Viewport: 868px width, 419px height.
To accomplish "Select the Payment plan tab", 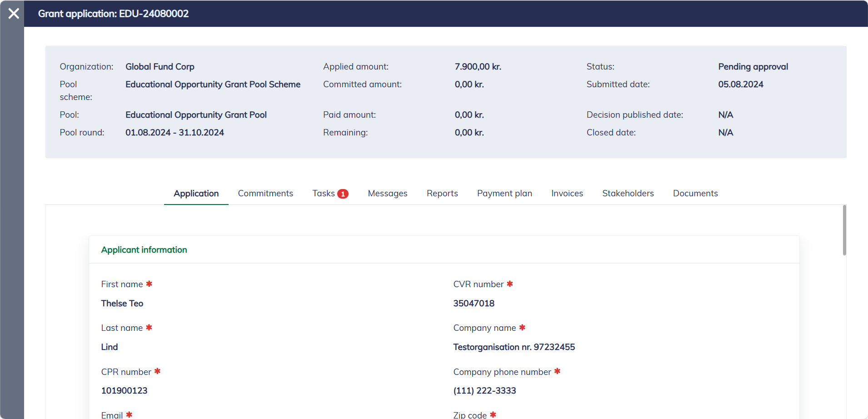I will click(504, 194).
